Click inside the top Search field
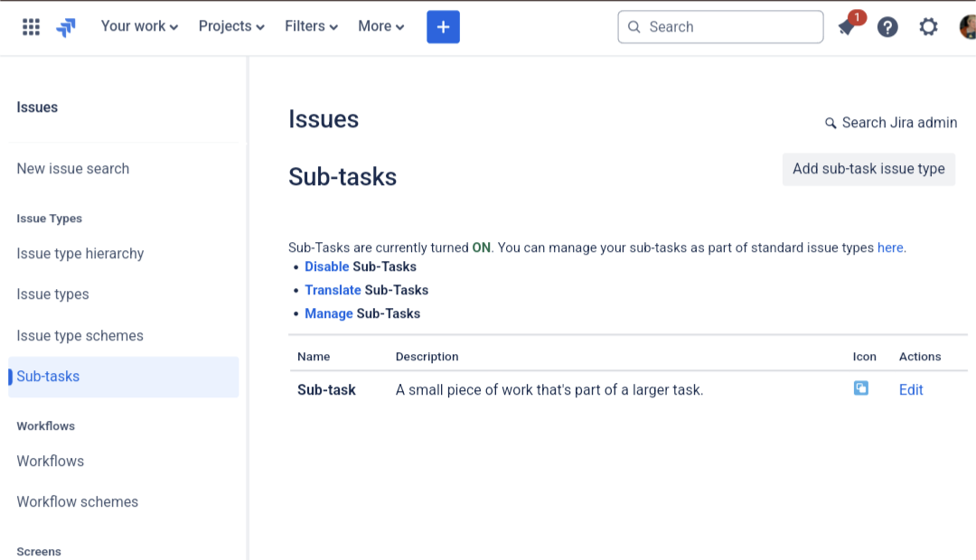Image resolution: width=976 pixels, height=560 pixels. pyautogui.click(x=719, y=27)
